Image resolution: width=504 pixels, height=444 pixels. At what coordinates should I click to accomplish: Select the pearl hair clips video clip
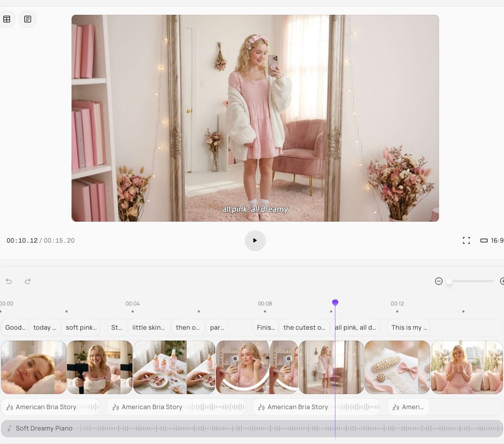(x=397, y=367)
